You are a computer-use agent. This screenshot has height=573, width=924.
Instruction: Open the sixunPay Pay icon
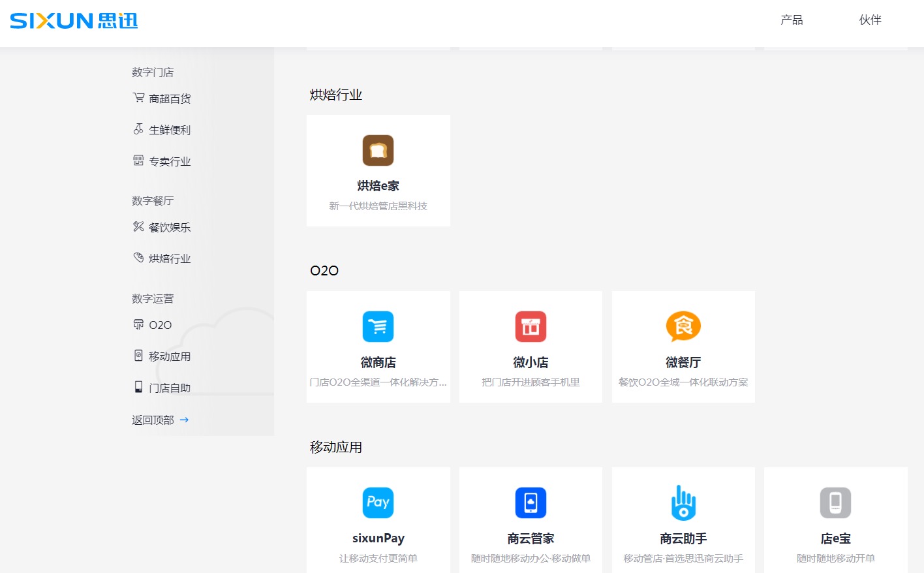pos(378,503)
